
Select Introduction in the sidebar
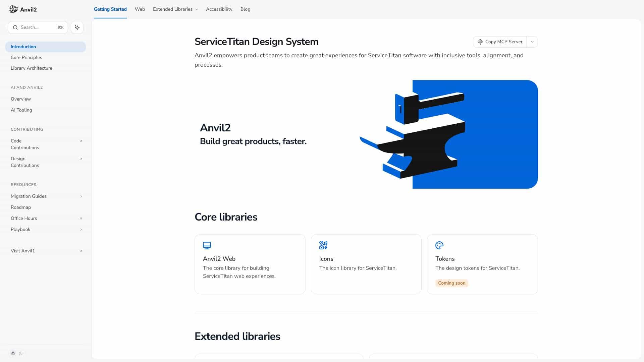point(46,47)
